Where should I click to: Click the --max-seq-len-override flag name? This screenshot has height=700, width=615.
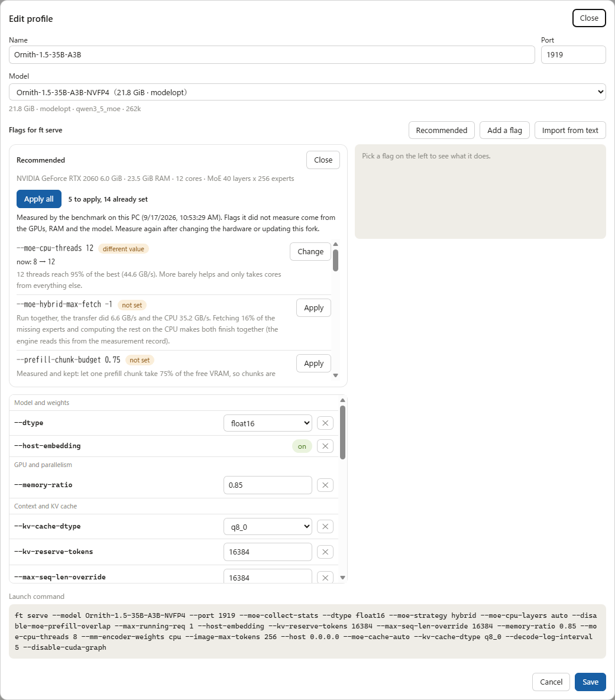point(60,577)
